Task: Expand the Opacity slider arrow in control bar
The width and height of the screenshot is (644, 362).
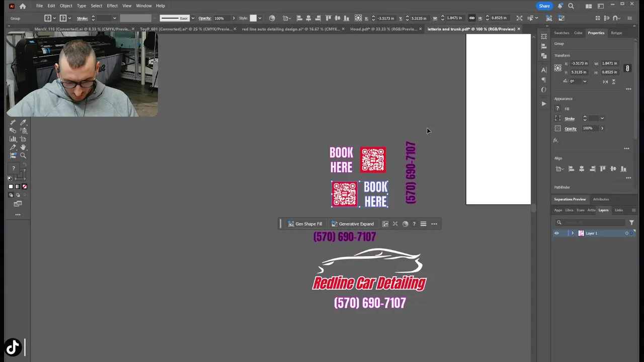Action: [233, 18]
